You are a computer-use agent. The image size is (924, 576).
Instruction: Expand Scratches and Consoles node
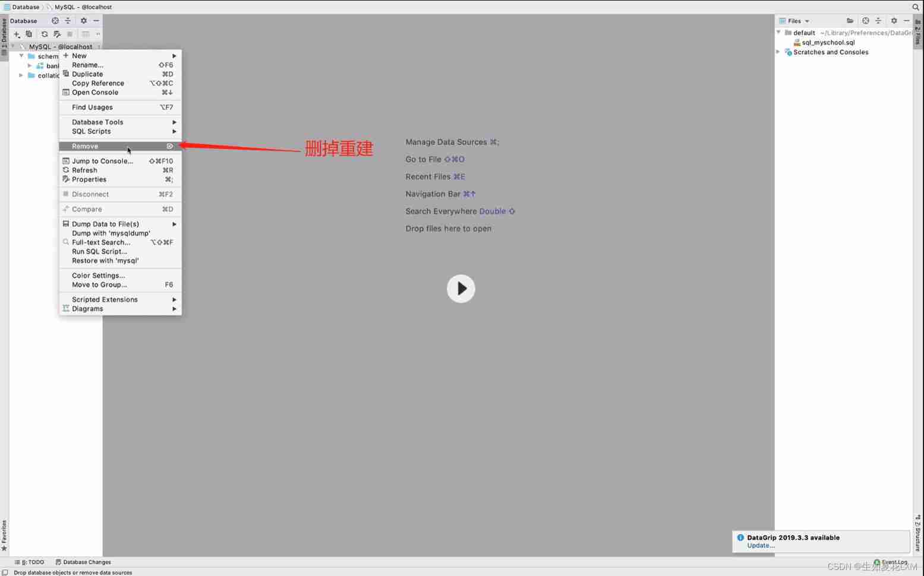point(779,52)
